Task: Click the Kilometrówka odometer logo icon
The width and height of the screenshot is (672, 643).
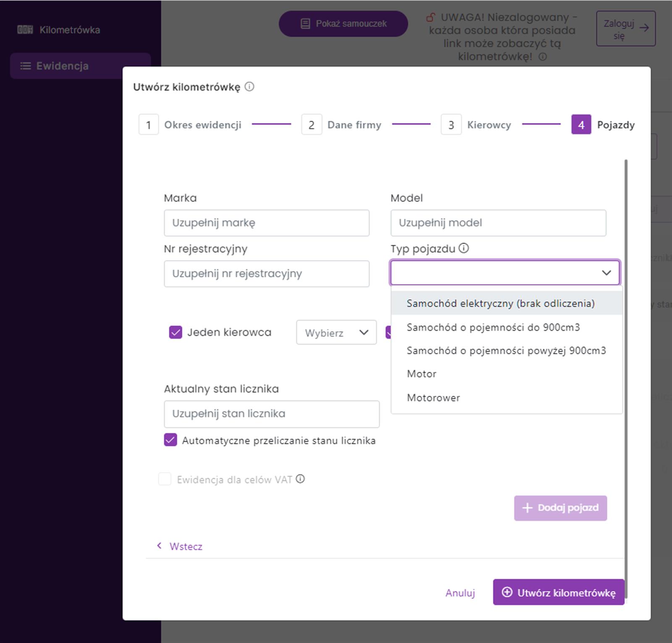Action: tap(25, 30)
